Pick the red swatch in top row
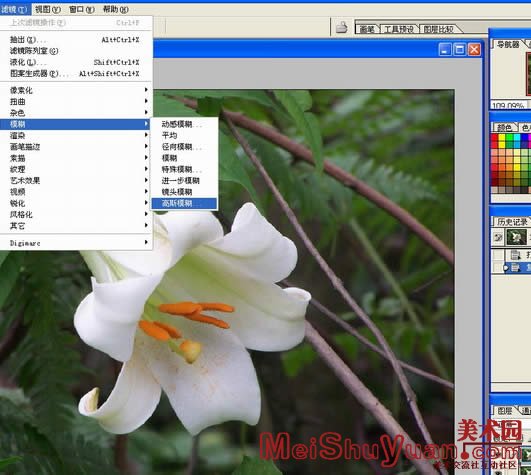Image resolution: width=531 pixels, height=475 pixels. click(x=494, y=137)
